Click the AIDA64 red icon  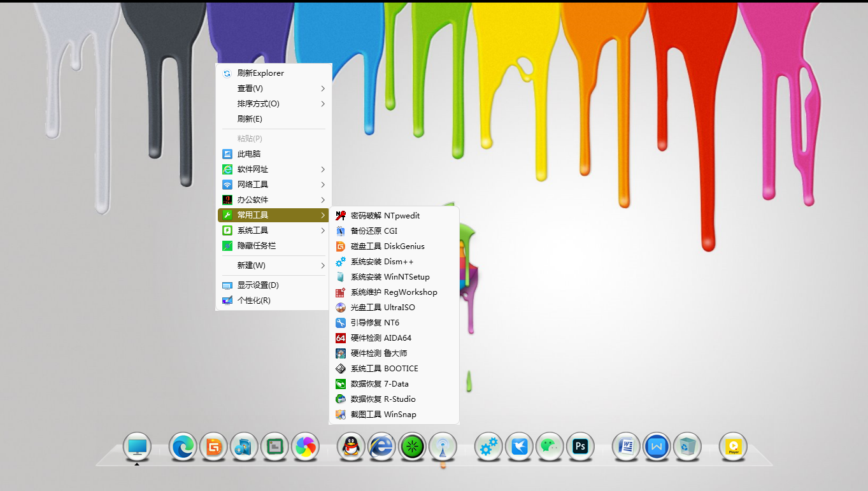[x=341, y=338]
